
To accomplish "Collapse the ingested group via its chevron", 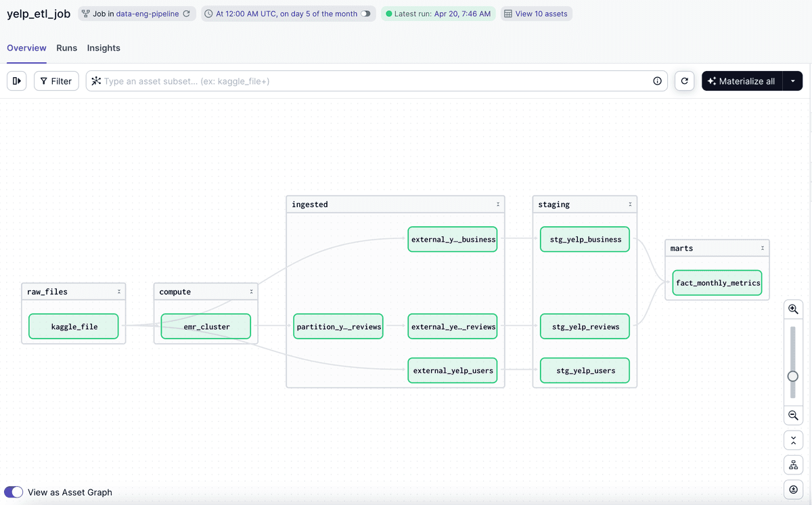I will coord(497,204).
